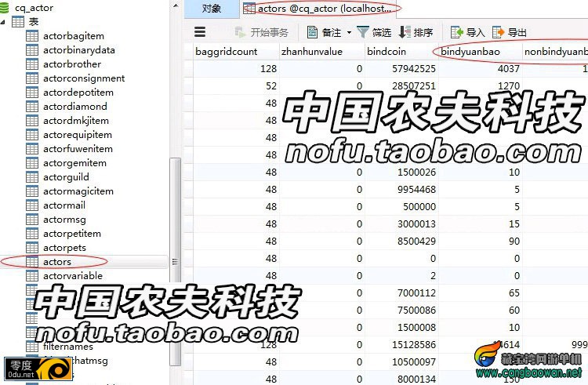Click the actorfuwenitem table icon
Viewport: 588px width, 385px height.
coord(32,149)
